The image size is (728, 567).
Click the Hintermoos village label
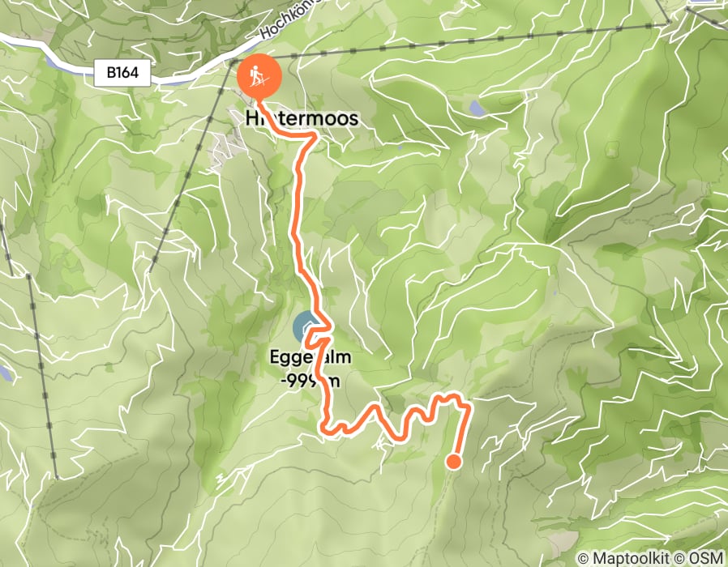point(302,118)
